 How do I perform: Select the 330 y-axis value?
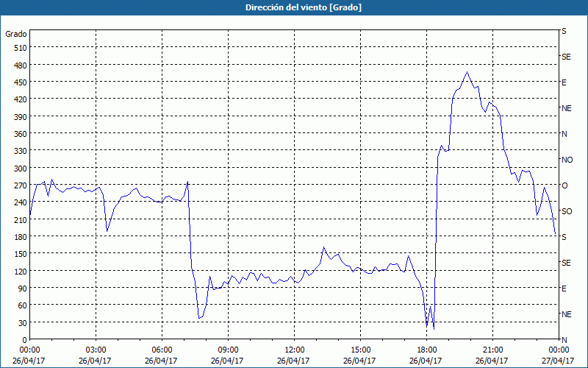click(21, 151)
